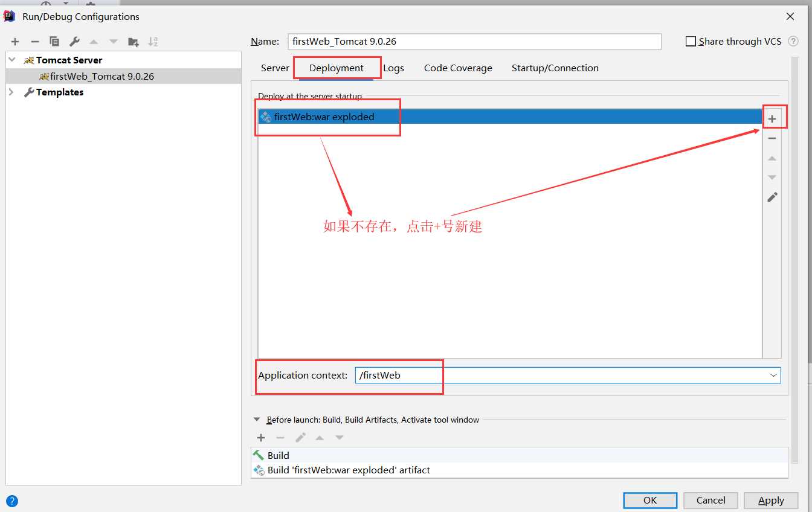Viewport: 812px width, 512px height.
Task: Open help for Share through VCS
Action: [x=793, y=42]
